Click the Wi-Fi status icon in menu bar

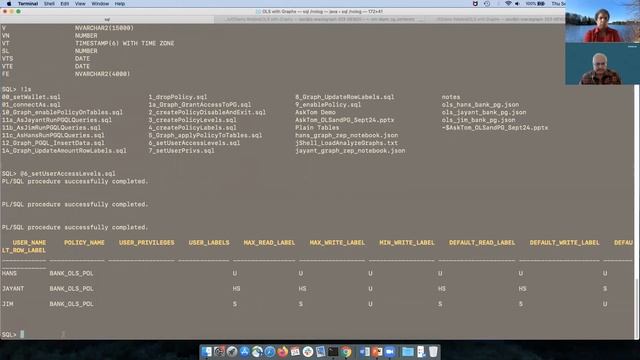508,3
